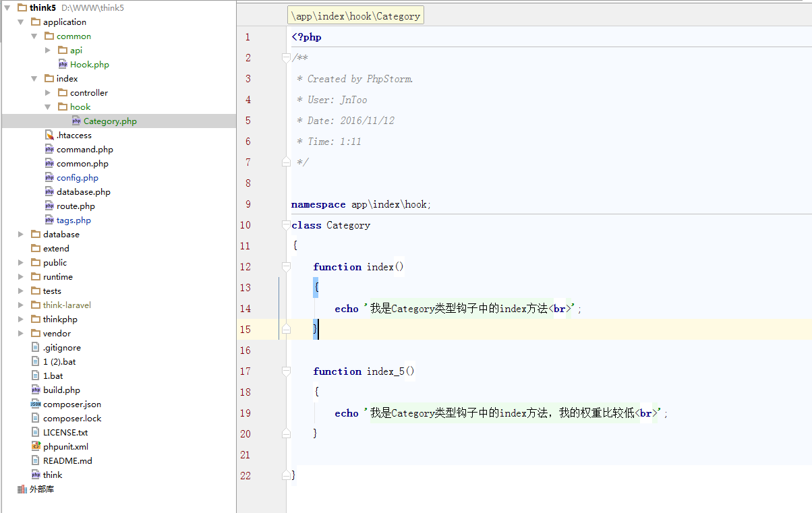The height and width of the screenshot is (513, 812).
Task: Collapse the index folder arrow
Action: (34, 78)
